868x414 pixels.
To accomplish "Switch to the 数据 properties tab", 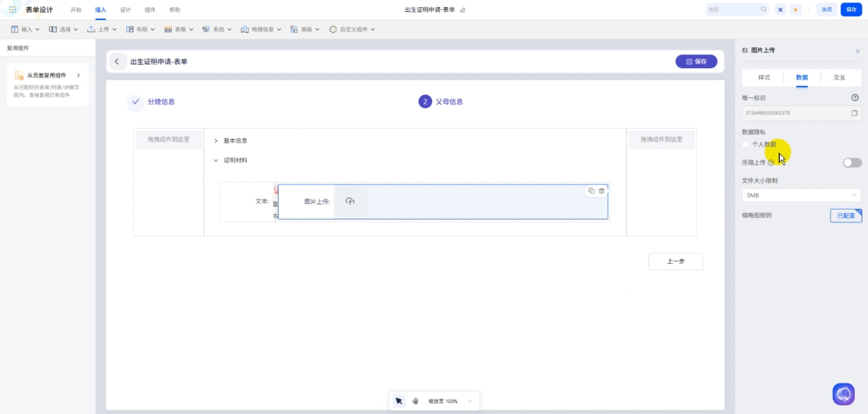I will (802, 78).
